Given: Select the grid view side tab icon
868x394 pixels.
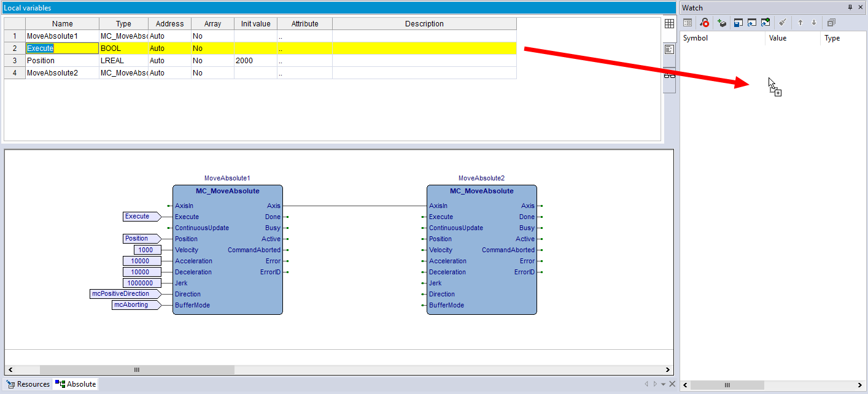Looking at the screenshot, I should pyautogui.click(x=669, y=24).
